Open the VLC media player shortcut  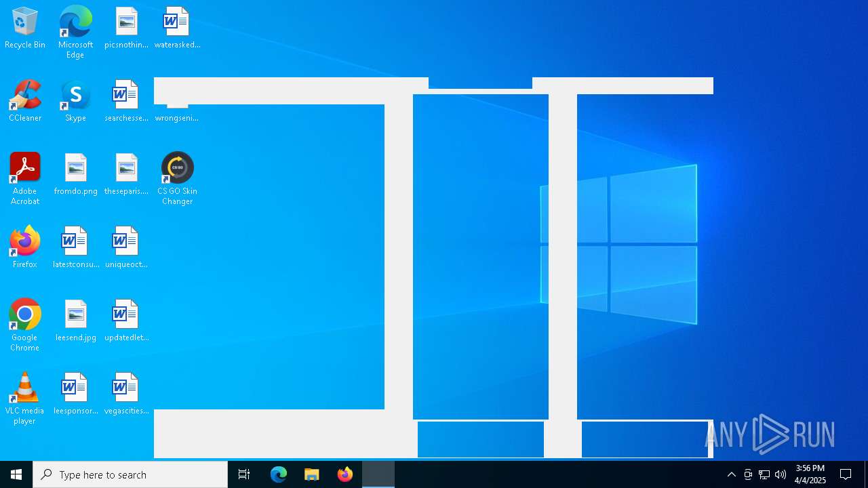click(25, 399)
